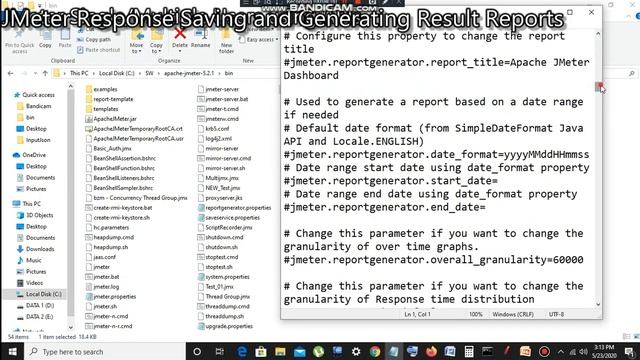
Task: Click the Up one level arrow in Explorer
Action: (45, 73)
